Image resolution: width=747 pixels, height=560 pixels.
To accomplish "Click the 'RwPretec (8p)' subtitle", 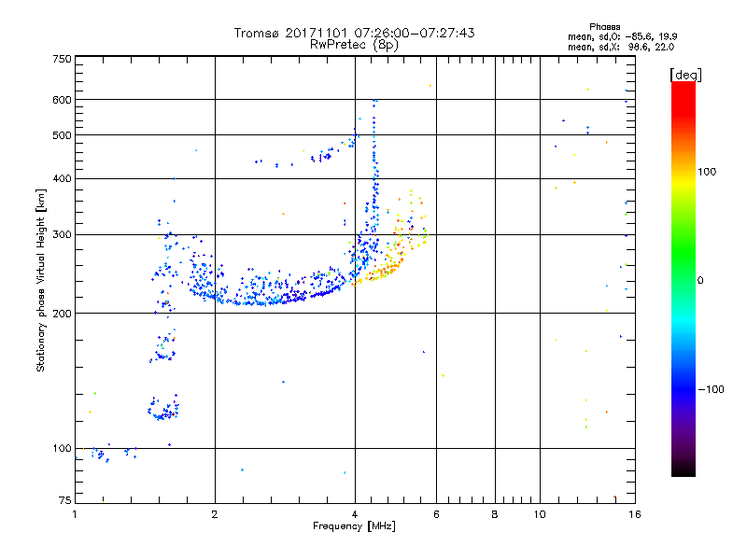I will [x=355, y=45].
